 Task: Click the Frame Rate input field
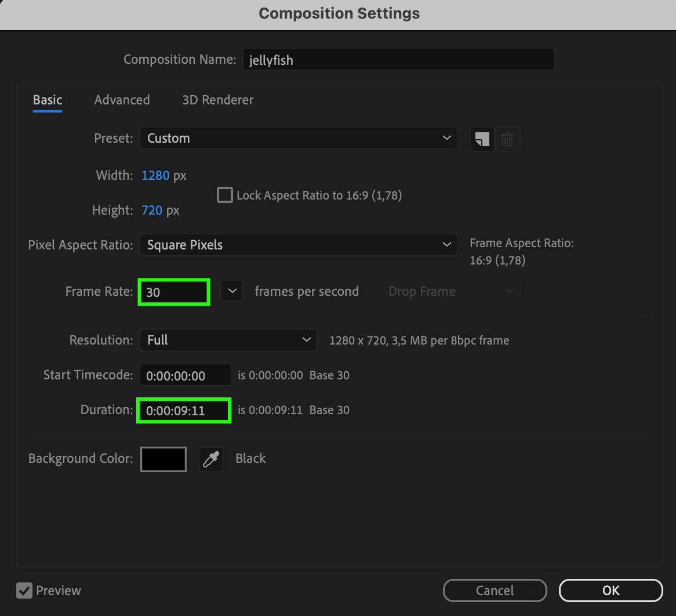(173, 292)
